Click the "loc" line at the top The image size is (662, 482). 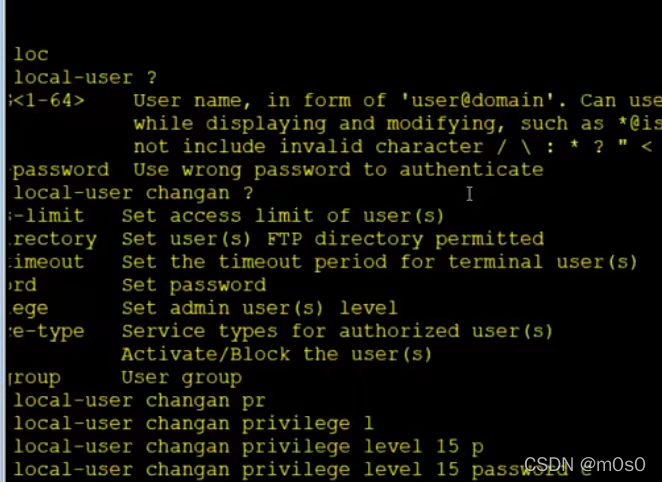point(30,54)
